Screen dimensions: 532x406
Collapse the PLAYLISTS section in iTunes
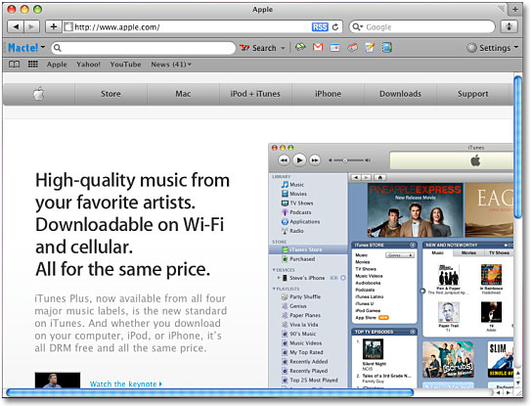(x=274, y=289)
